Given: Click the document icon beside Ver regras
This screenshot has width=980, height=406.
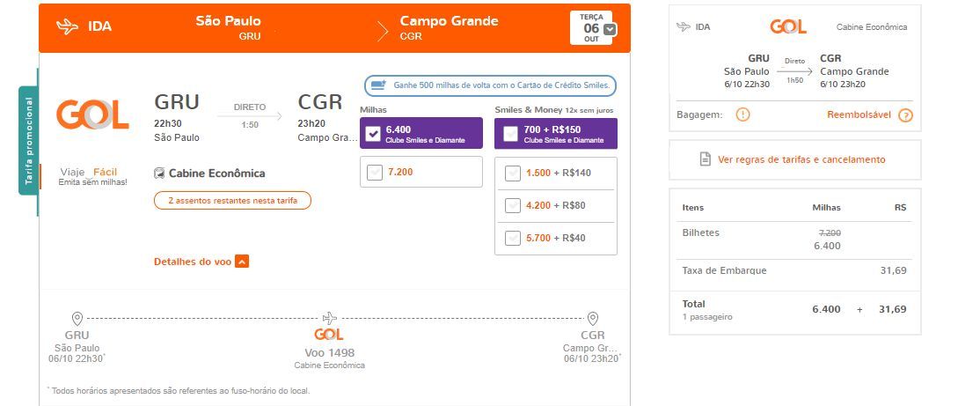Looking at the screenshot, I should [705, 159].
